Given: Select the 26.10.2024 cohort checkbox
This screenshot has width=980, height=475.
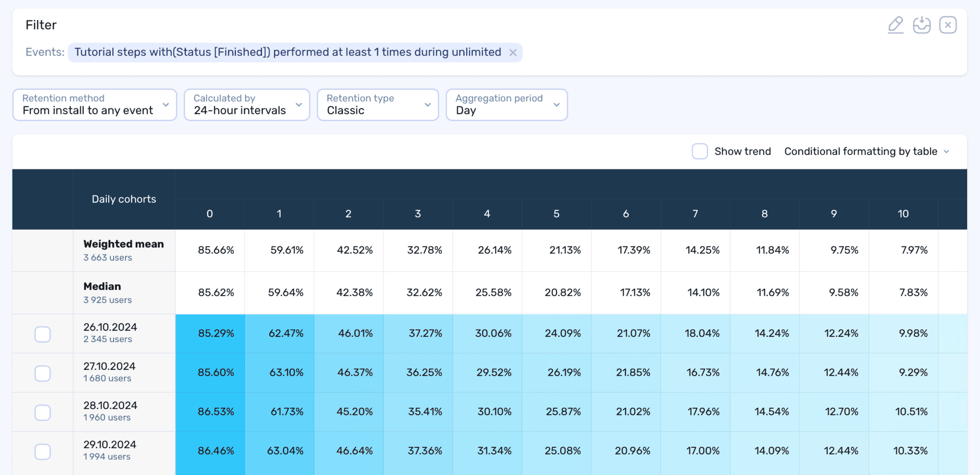Looking at the screenshot, I should [42, 334].
